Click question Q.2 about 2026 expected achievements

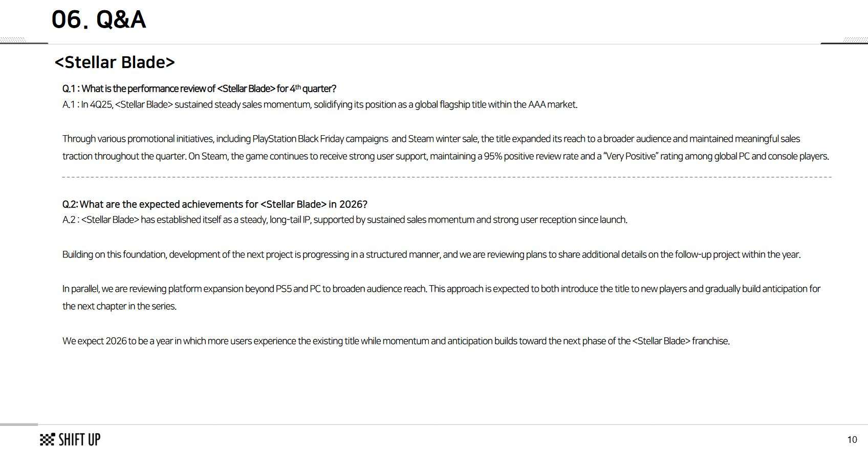215,204
